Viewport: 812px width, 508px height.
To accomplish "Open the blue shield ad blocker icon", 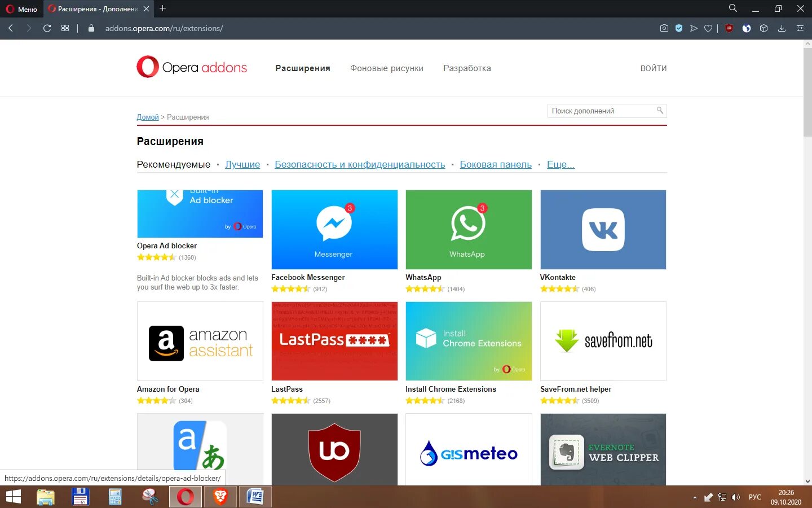I will coord(679,28).
